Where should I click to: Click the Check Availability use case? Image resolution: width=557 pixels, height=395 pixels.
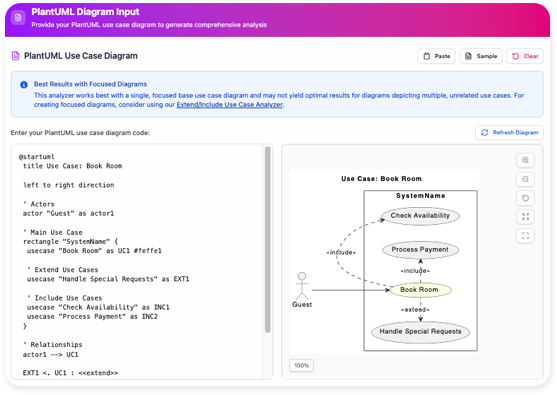[x=420, y=216]
